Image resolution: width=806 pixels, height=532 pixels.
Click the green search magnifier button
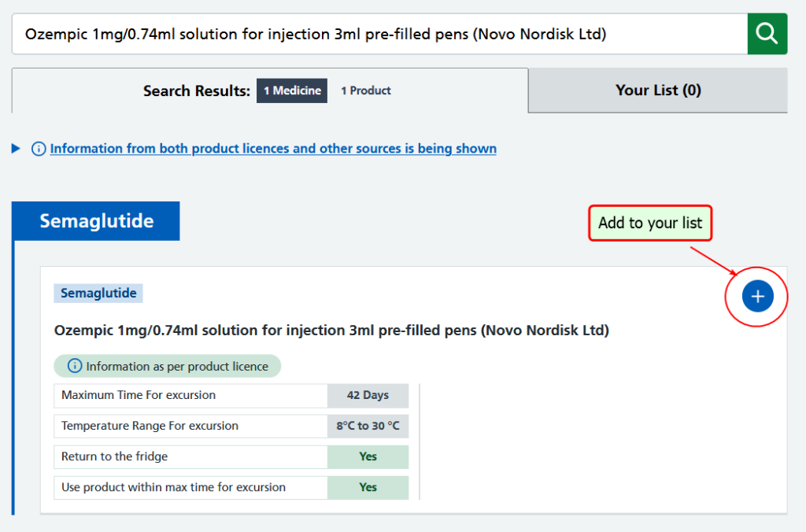tap(767, 34)
